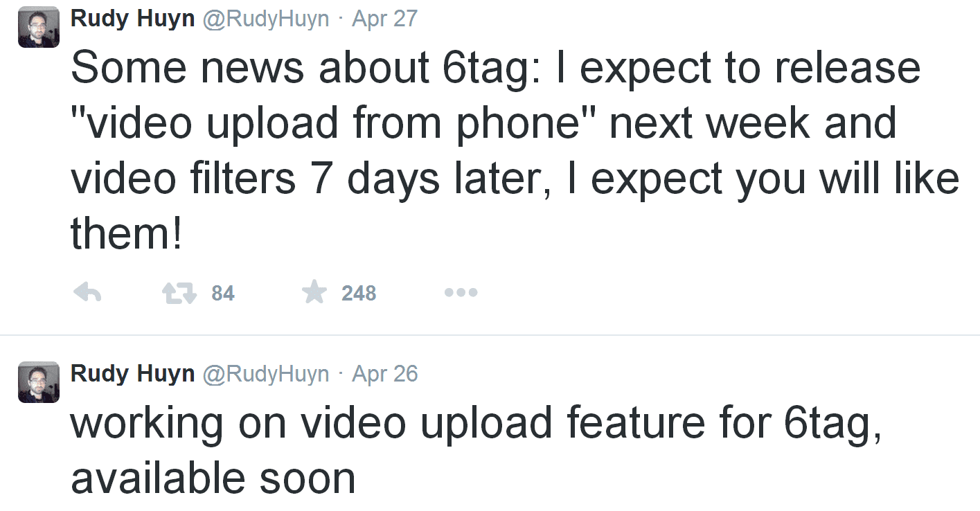
Task: Open Rudy Huyn avatar on Apr 26 tweet
Action: pos(39,382)
